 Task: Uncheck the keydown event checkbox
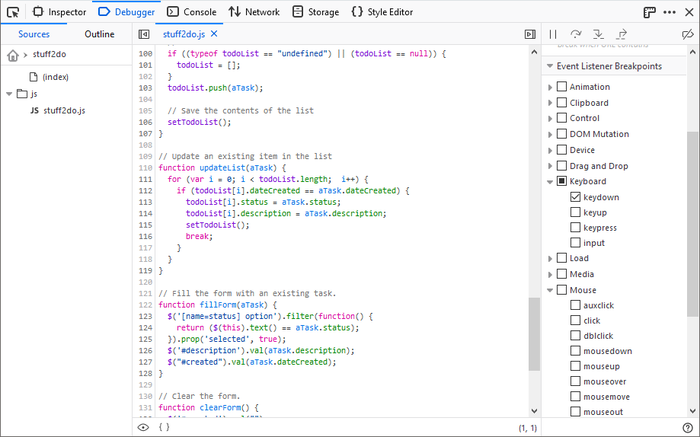575,197
